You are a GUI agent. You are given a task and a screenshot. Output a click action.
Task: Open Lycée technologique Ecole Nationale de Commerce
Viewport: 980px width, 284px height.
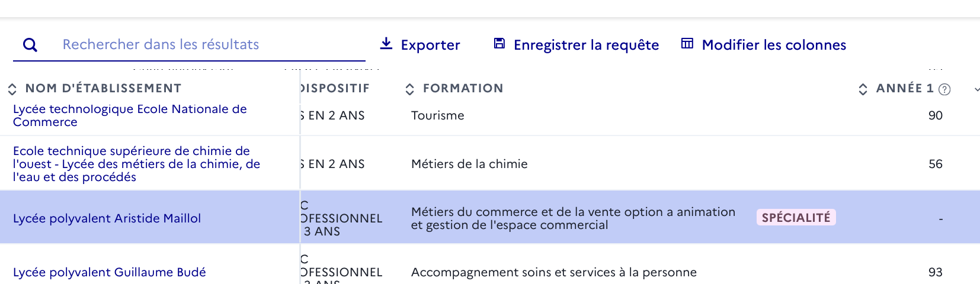130,115
